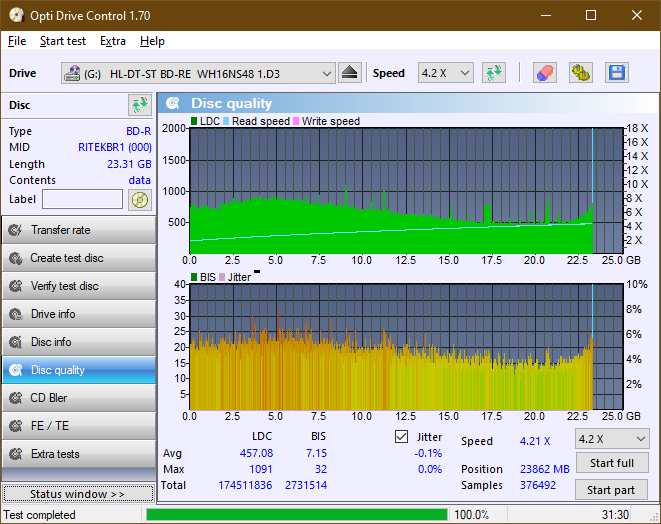
Task: Click the Write speed pink legend swatch
Action: tap(296, 121)
